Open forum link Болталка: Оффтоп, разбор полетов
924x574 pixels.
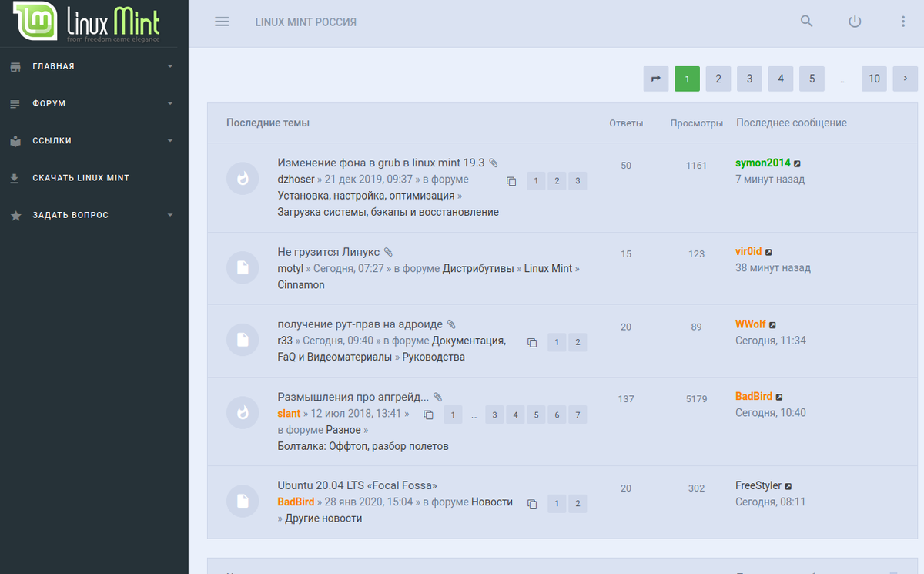pyautogui.click(x=363, y=446)
